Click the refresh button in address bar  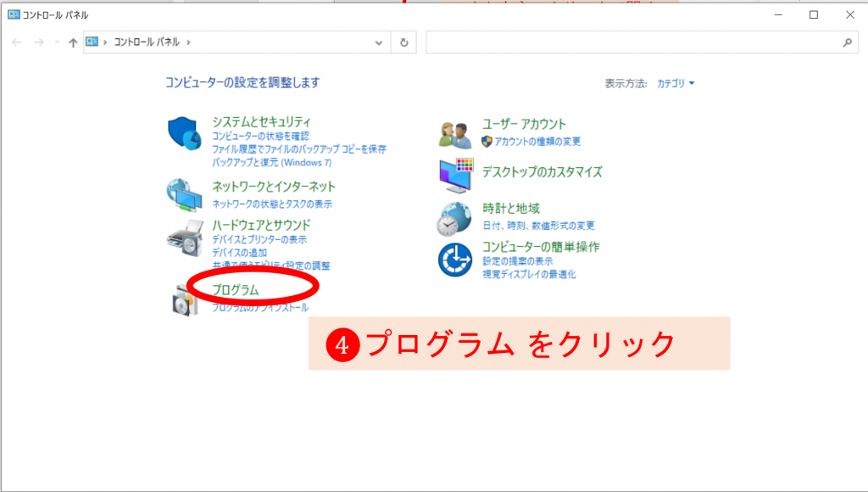click(x=404, y=42)
